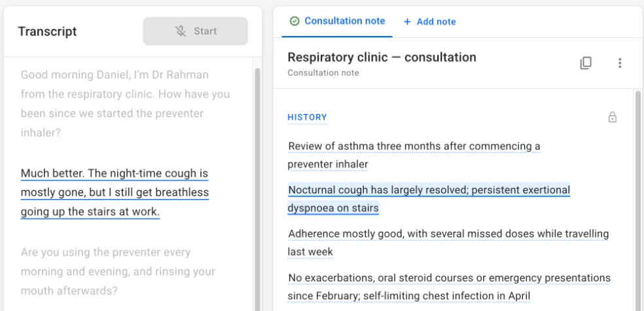Click the green check badge on Consultation note

click(295, 21)
